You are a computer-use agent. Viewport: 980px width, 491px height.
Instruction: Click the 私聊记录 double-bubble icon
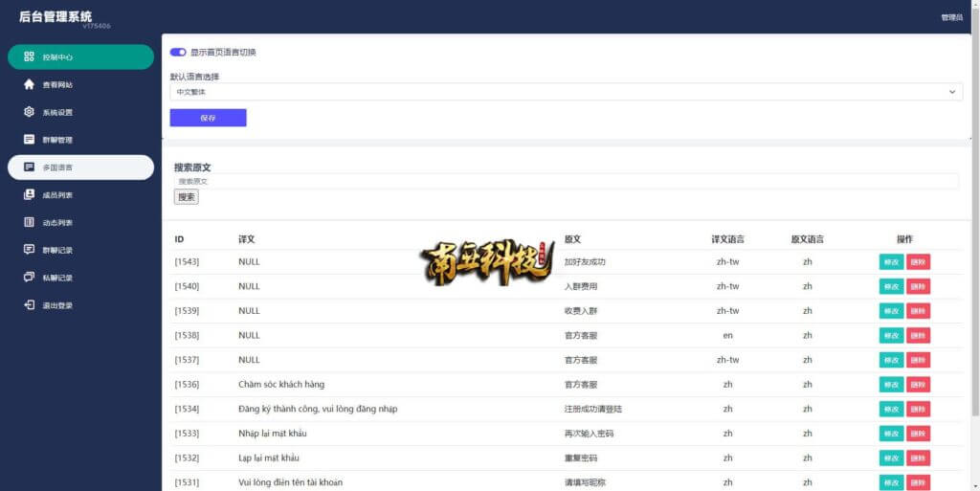(29, 278)
